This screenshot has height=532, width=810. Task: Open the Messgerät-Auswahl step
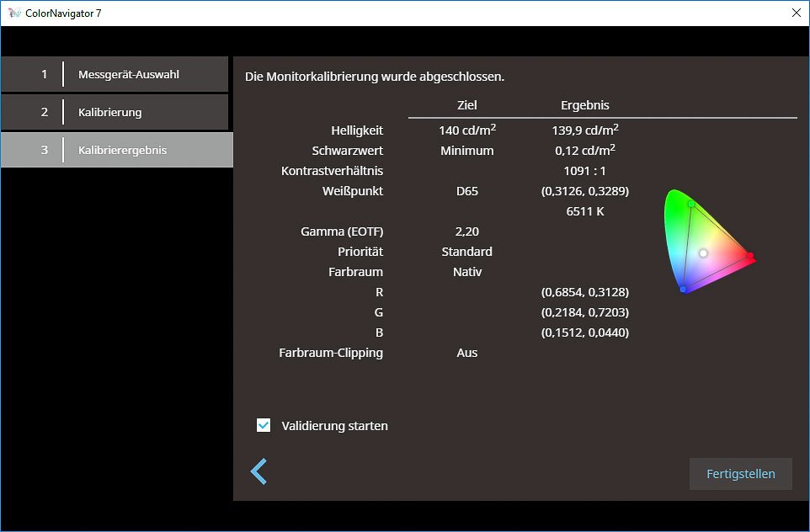[x=115, y=74]
